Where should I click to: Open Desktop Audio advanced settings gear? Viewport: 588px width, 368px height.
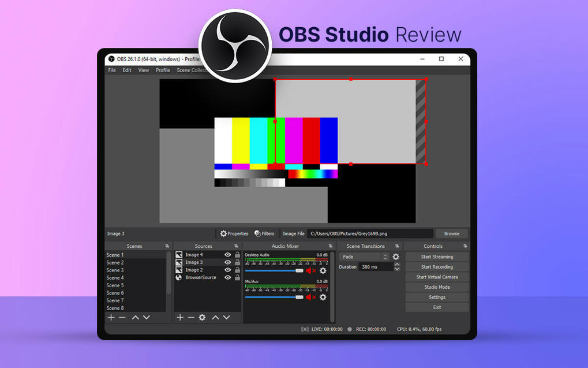pos(323,271)
